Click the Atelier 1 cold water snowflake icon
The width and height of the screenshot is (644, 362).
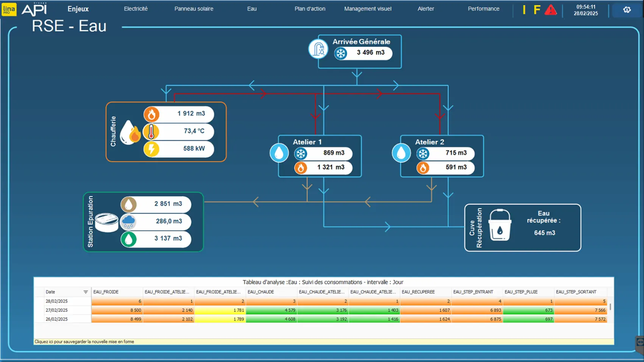click(x=301, y=153)
